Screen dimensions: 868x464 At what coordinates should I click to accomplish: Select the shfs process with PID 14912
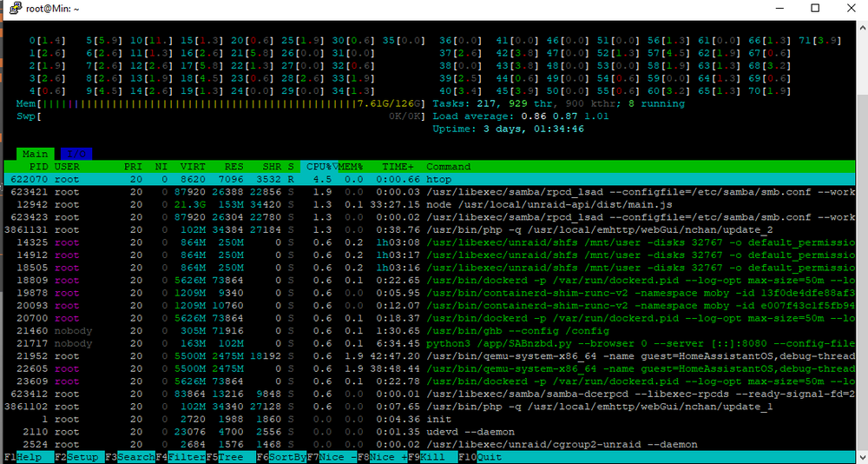click(430, 255)
